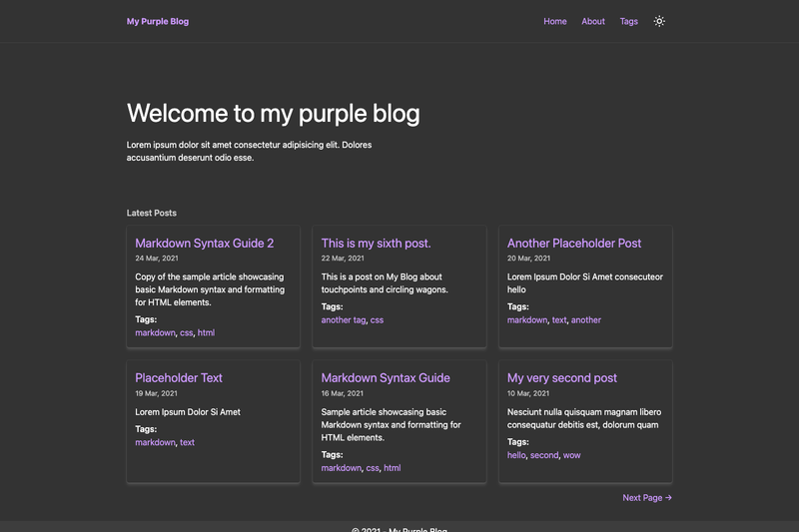799x532 pixels.
Task: Select the another tag link in sixth post card
Action: (x=344, y=319)
